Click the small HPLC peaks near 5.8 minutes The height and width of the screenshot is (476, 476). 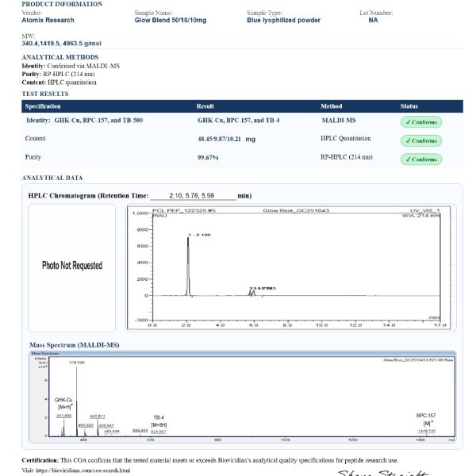tap(254, 293)
